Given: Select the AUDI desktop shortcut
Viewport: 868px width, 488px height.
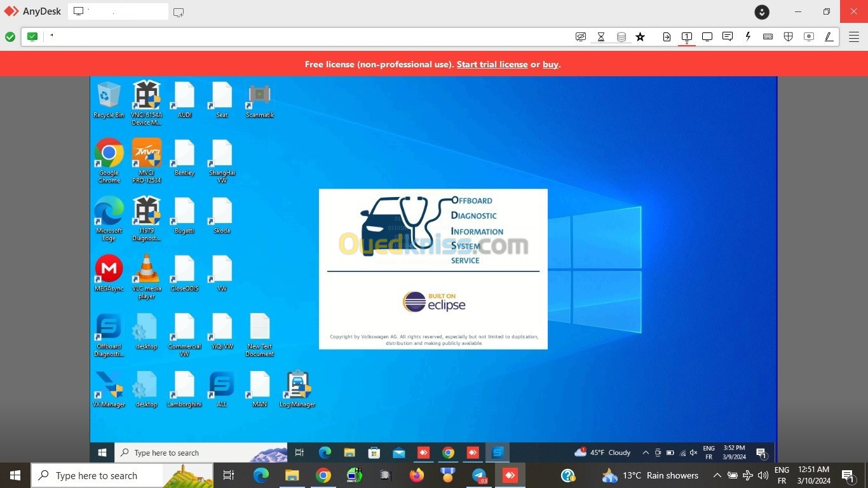Looking at the screenshot, I should click(184, 100).
